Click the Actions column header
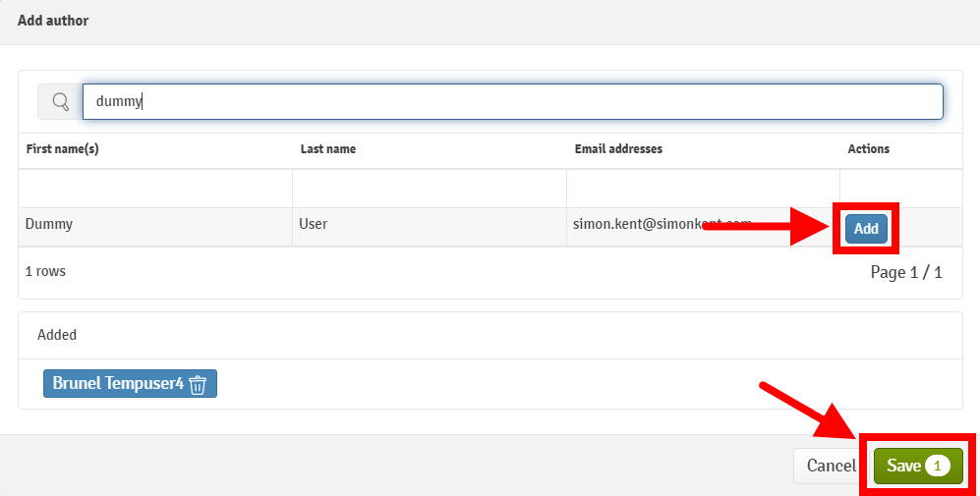The height and width of the screenshot is (496, 980). pos(868,149)
